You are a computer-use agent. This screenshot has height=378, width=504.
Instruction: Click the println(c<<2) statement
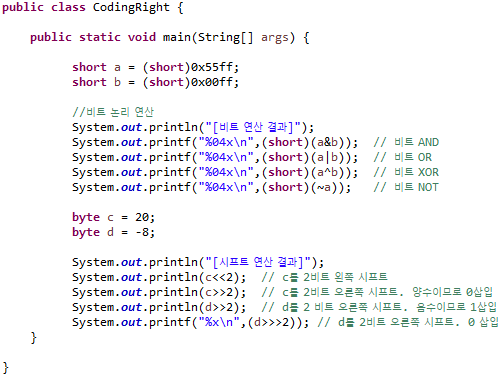[x=159, y=277]
